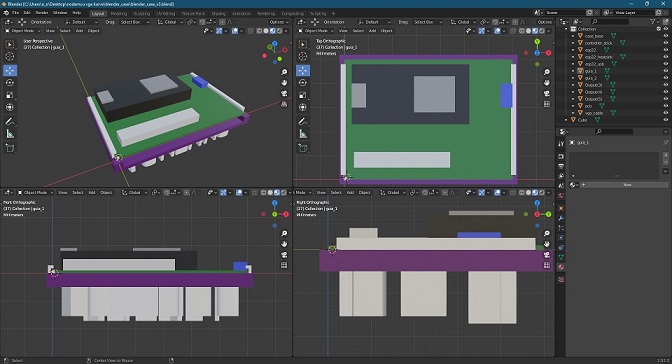
Task: Switch to the Modeling workspace tab
Action: pos(119,13)
